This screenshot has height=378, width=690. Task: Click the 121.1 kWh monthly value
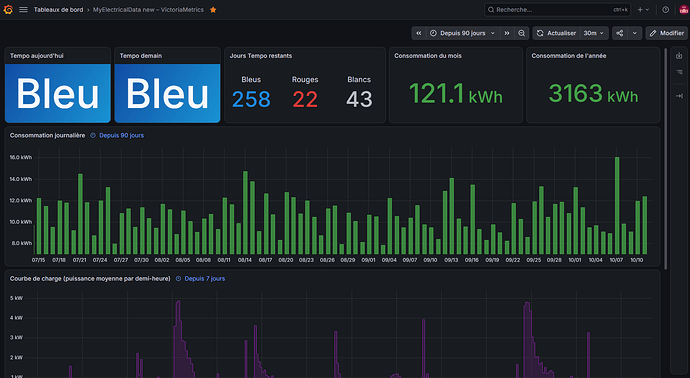[x=456, y=94]
